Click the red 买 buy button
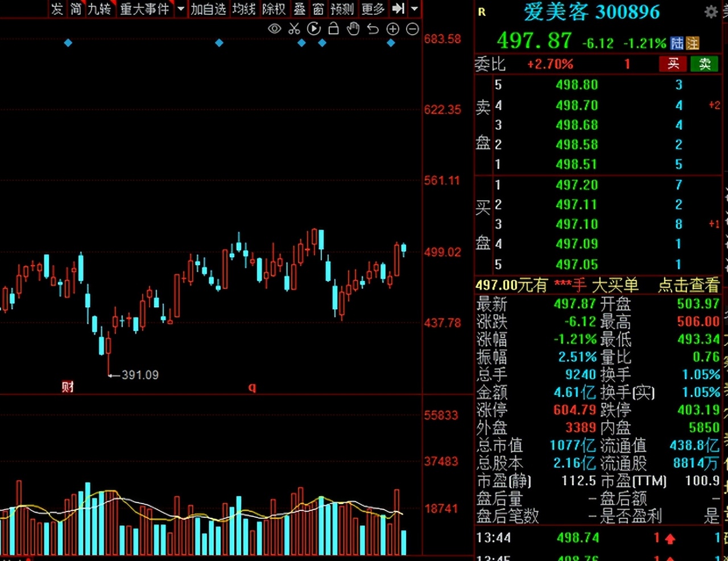Screen dimensions: 728x561 pyautogui.click(x=673, y=64)
